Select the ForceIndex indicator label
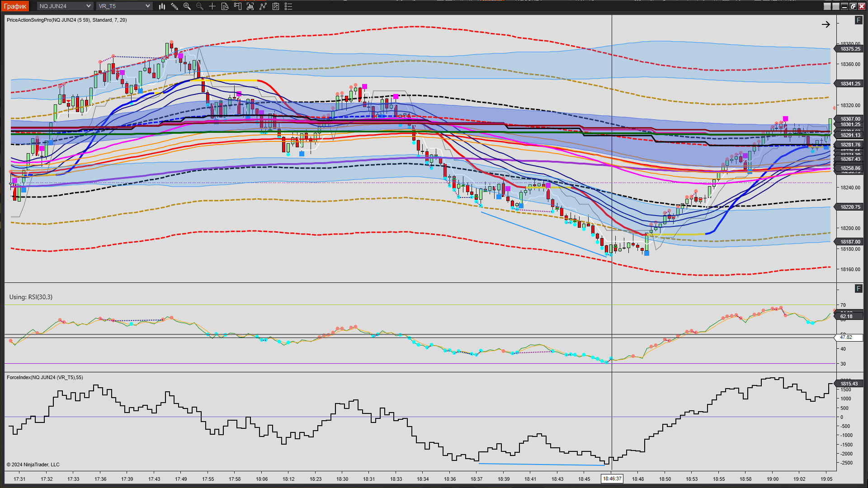This screenshot has width=868, height=488. tap(45, 378)
